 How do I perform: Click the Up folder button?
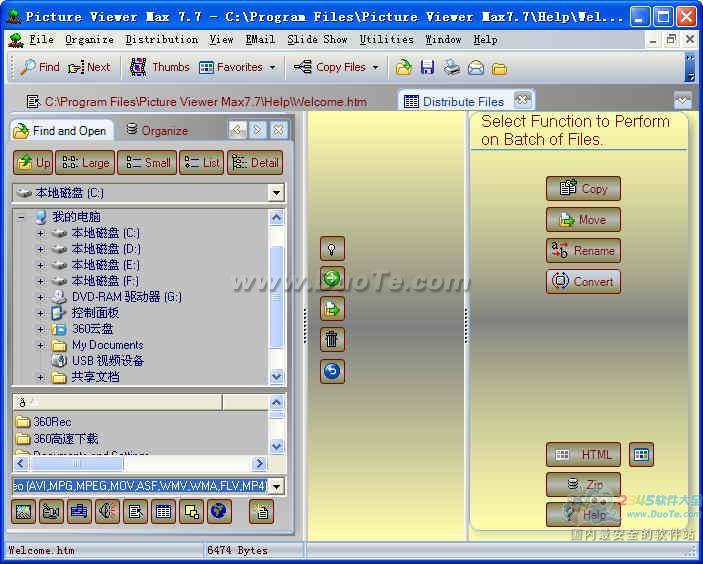(33, 162)
